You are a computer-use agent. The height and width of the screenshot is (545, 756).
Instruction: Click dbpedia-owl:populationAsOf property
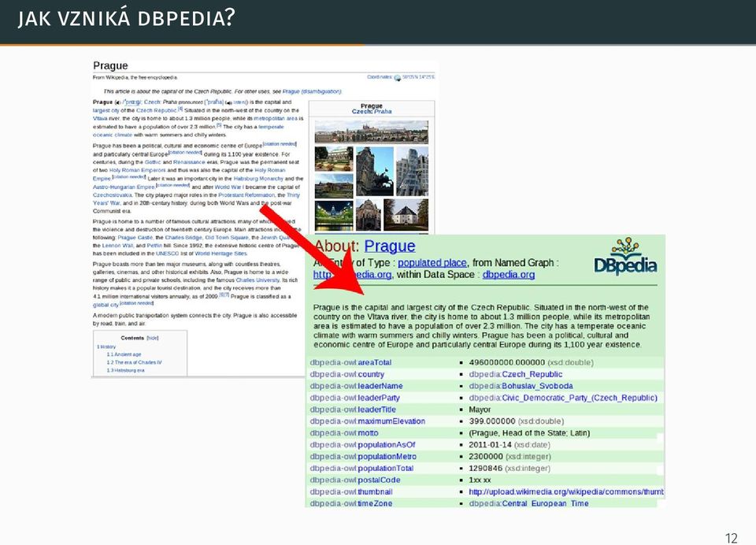pos(362,445)
